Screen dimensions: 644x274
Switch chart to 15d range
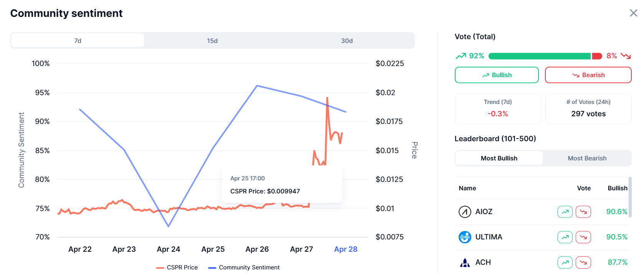click(212, 41)
